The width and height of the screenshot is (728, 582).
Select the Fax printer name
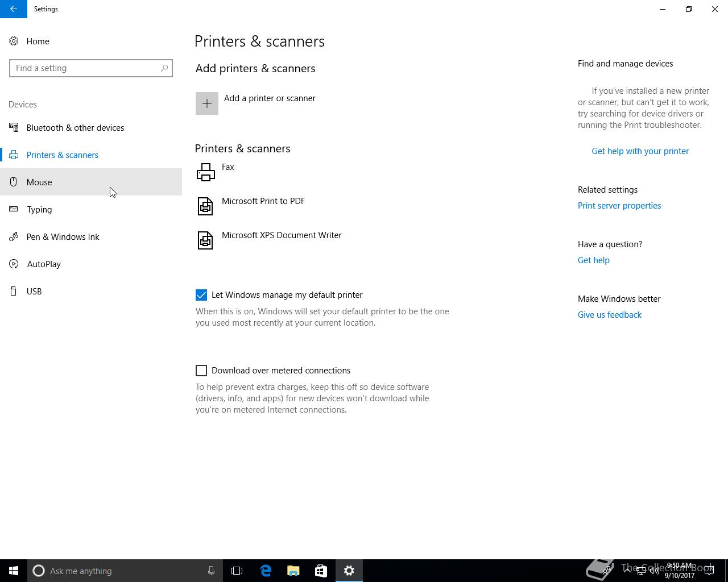(228, 167)
